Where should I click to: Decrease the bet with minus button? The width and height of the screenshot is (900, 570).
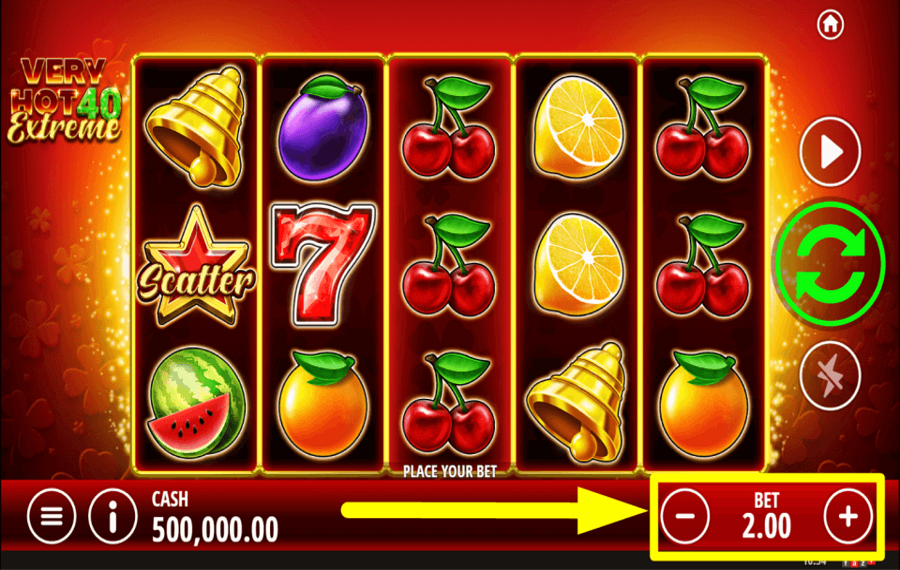(685, 516)
